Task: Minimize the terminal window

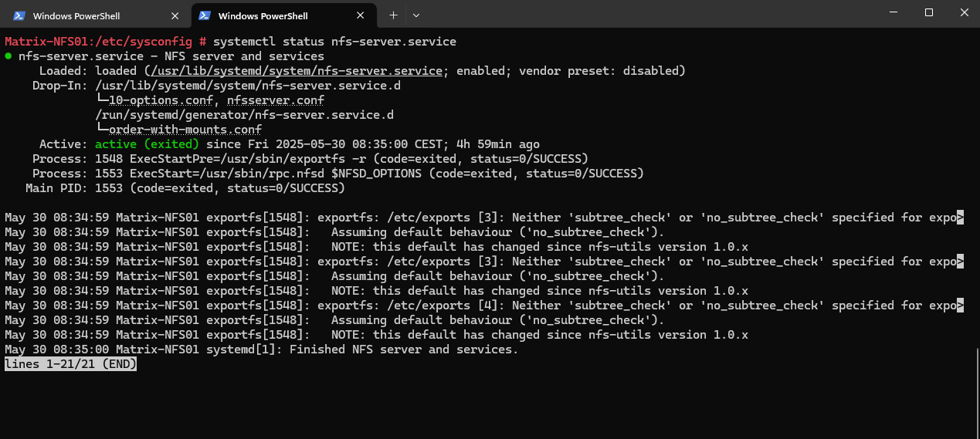Action: point(894,12)
